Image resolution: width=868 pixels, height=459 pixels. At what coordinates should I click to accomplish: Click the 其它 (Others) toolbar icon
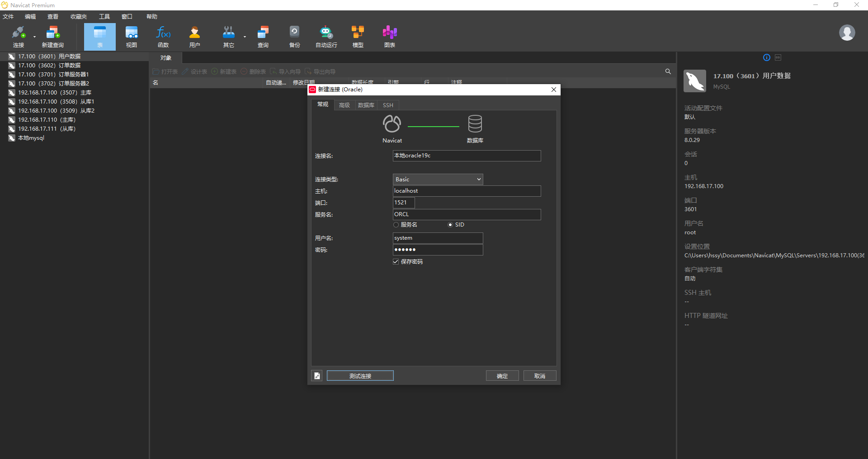(229, 37)
